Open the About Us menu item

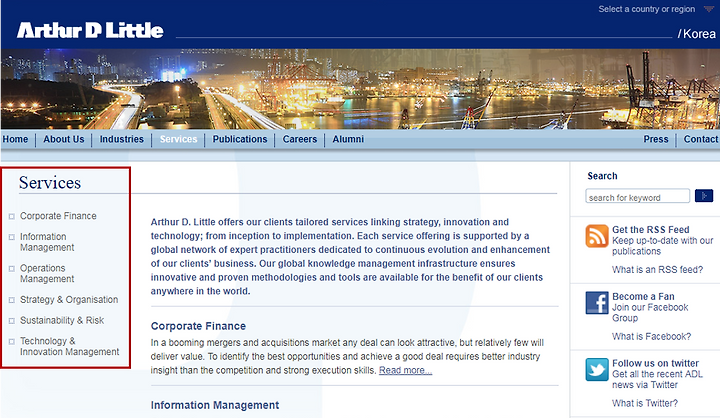64,139
